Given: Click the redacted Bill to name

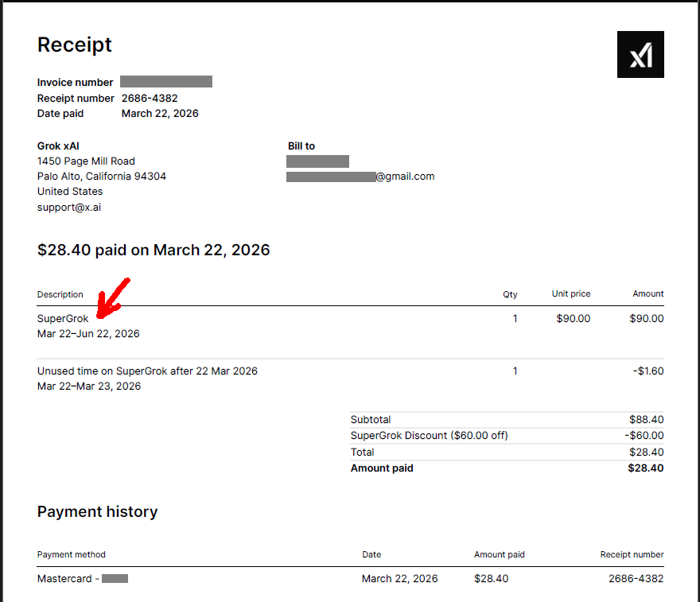Looking at the screenshot, I should click(x=318, y=161).
